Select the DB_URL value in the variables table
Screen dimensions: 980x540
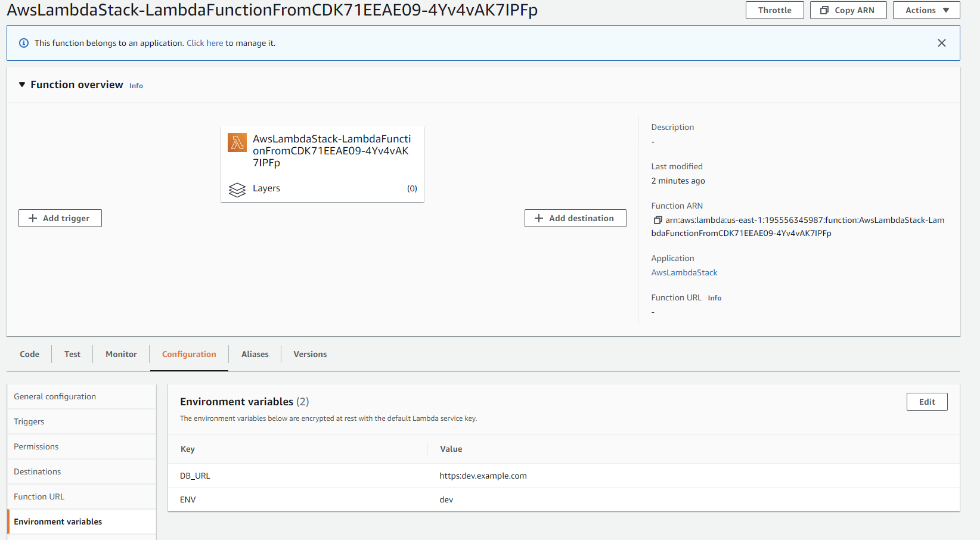(483, 476)
